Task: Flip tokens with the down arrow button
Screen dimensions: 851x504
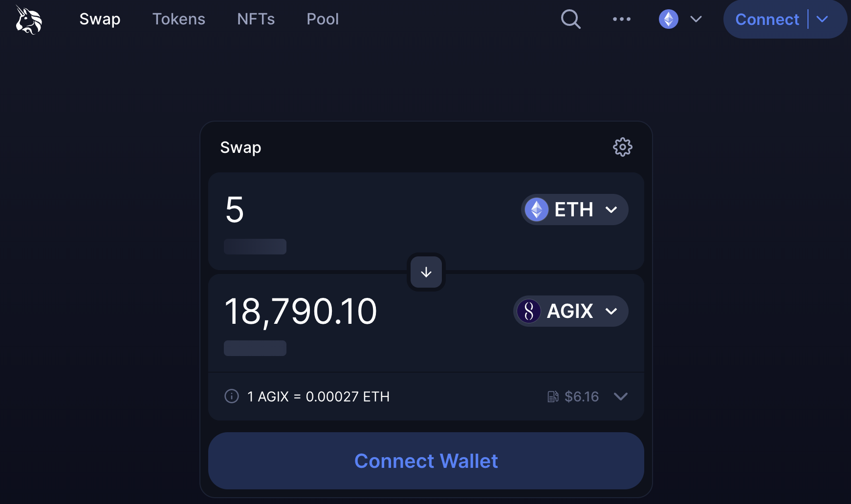Action: pyautogui.click(x=426, y=272)
